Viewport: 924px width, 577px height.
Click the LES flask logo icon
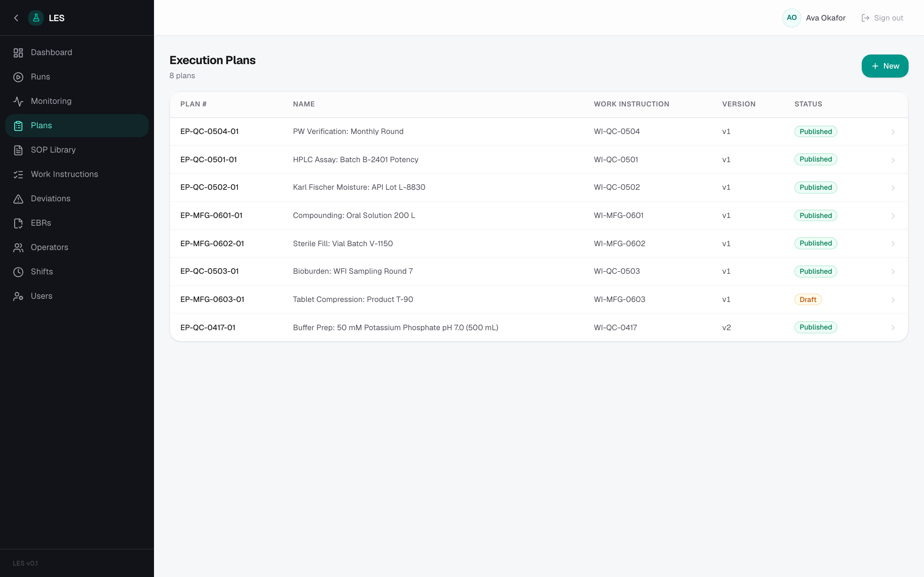[x=36, y=18]
